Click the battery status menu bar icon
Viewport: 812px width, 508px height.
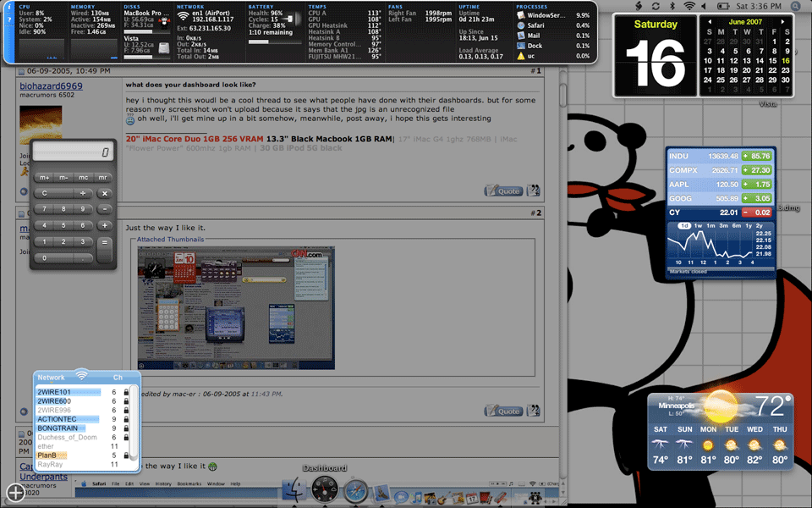[723, 6]
